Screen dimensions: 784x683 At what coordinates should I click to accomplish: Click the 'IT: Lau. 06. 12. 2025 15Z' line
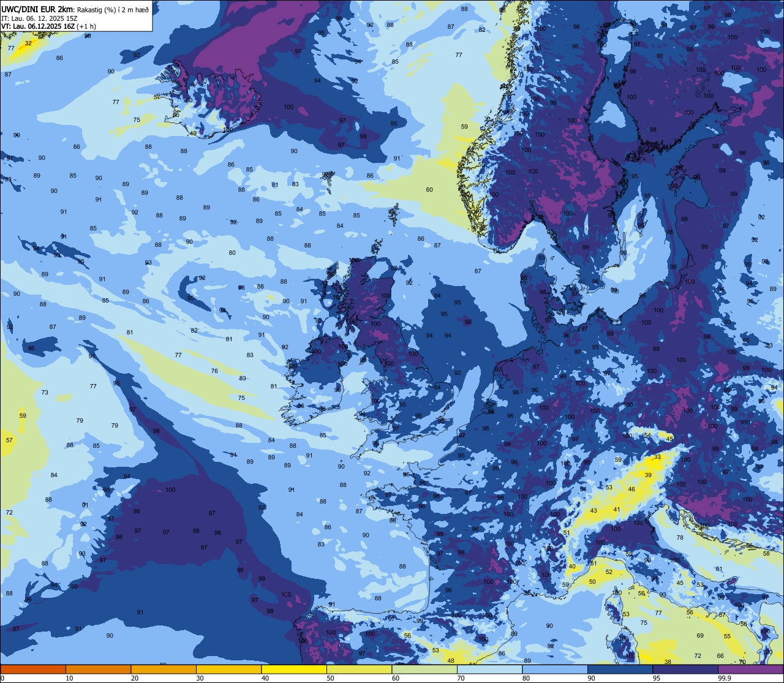tap(39, 18)
